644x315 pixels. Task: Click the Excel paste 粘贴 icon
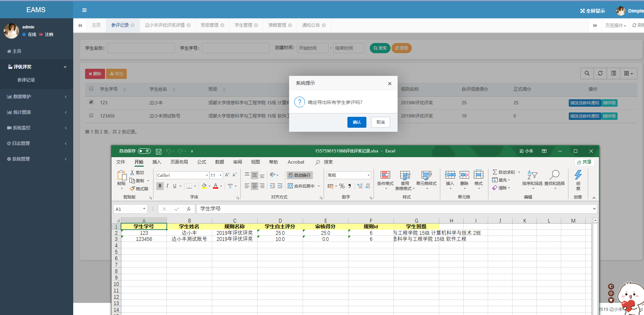point(121,175)
